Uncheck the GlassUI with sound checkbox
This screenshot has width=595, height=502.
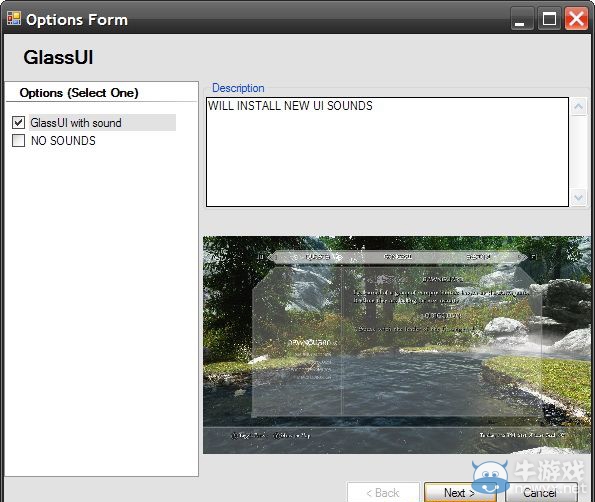coord(19,123)
